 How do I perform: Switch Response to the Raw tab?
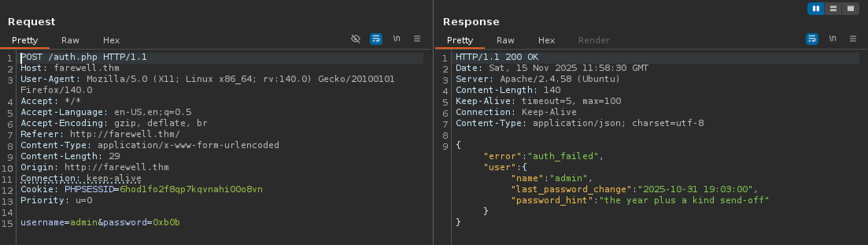(505, 40)
